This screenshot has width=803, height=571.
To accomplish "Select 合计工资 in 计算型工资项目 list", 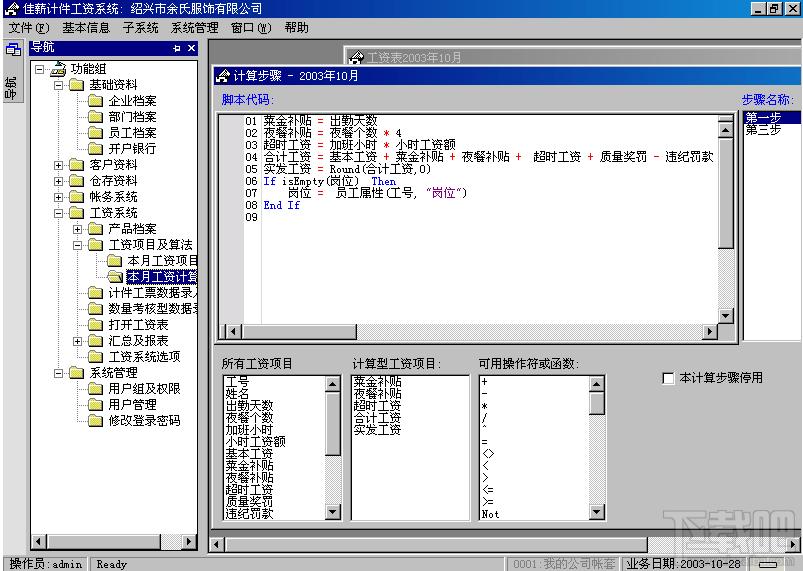I will [x=377, y=417].
